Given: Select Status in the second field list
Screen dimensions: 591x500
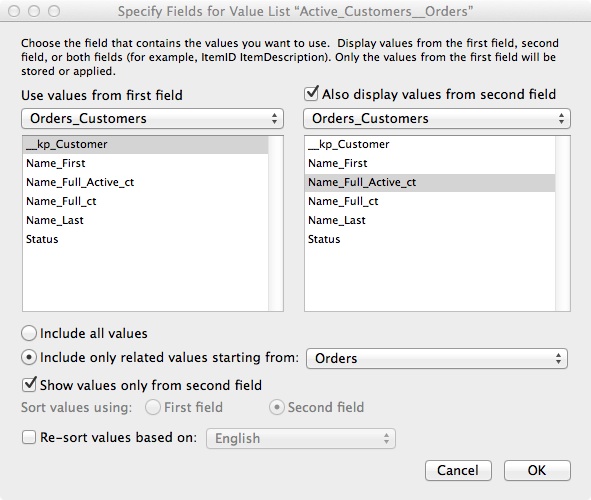Looking at the screenshot, I should [430, 239].
